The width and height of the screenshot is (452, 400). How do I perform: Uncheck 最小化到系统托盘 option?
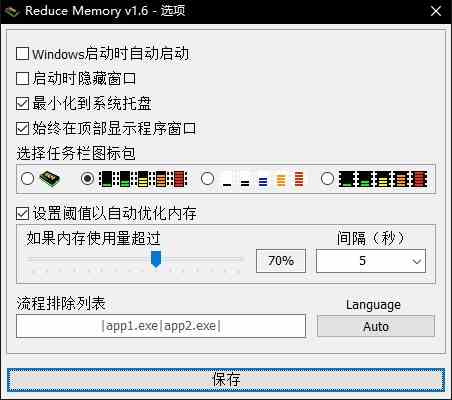[x=22, y=103]
